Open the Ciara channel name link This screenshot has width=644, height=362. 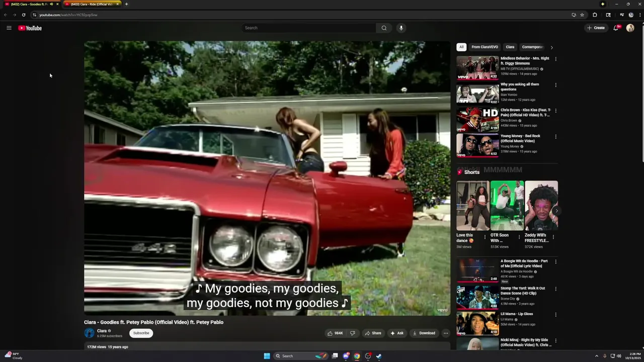[x=102, y=331]
